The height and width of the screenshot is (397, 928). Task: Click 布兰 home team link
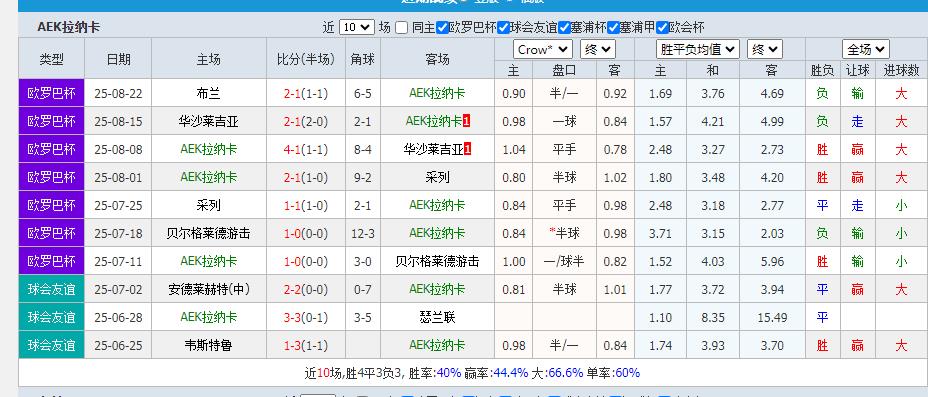pyautogui.click(x=208, y=93)
